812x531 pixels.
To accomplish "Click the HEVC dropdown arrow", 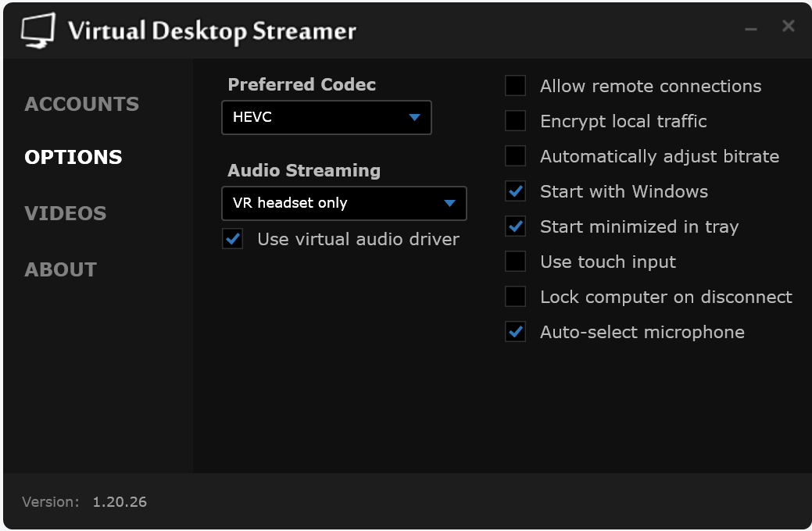I will pyautogui.click(x=415, y=117).
